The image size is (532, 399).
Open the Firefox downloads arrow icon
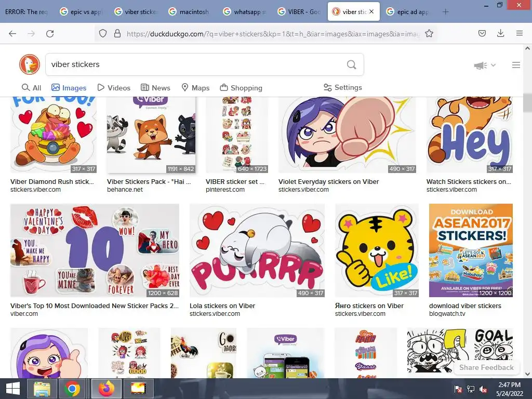(500, 33)
